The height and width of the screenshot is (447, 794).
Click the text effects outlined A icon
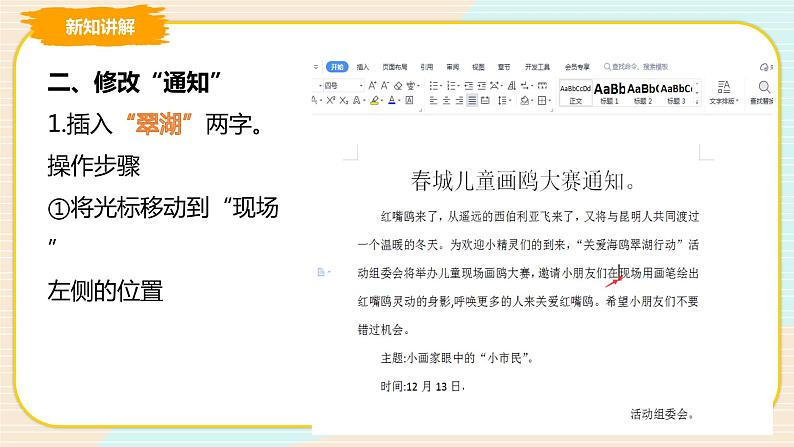[x=356, y=100]
